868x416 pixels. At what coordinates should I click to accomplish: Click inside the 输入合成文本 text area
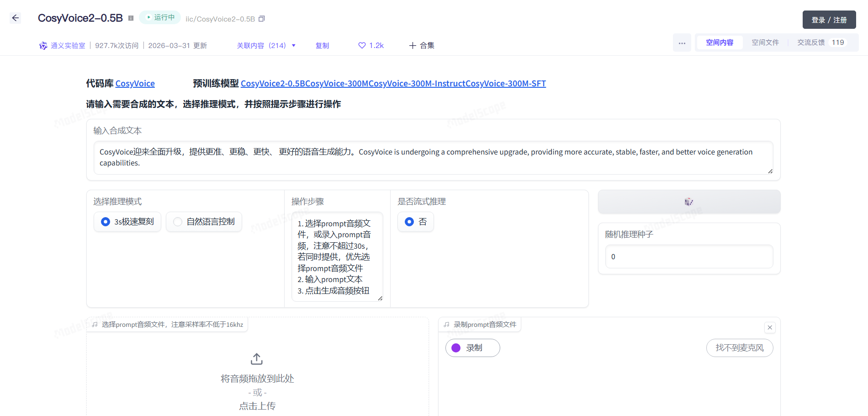433,158
